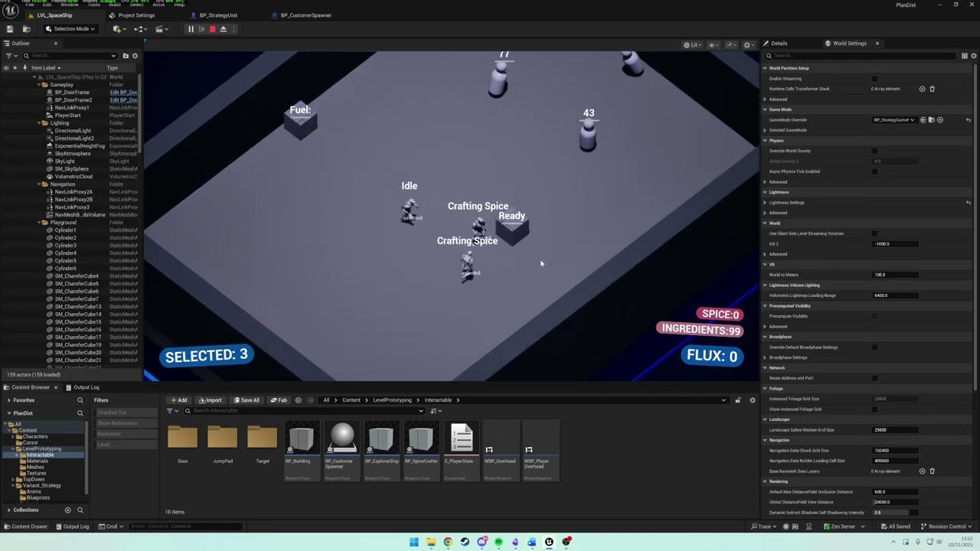Click the add collection plus icon
The height and width of the screenshot is (551, 980).
click(67, 510)
